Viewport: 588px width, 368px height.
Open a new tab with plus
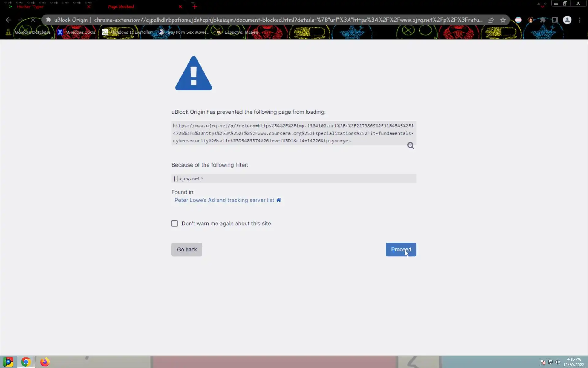195,6
